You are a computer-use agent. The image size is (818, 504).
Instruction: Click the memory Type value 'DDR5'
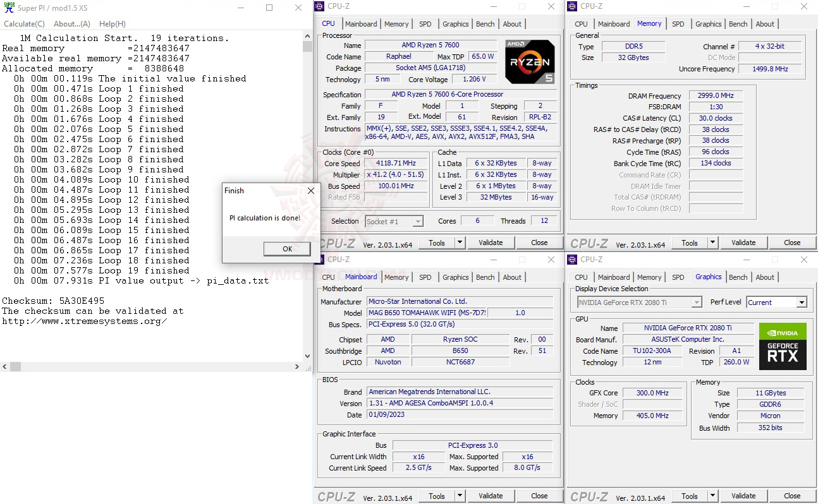click(x=632, y=47)
